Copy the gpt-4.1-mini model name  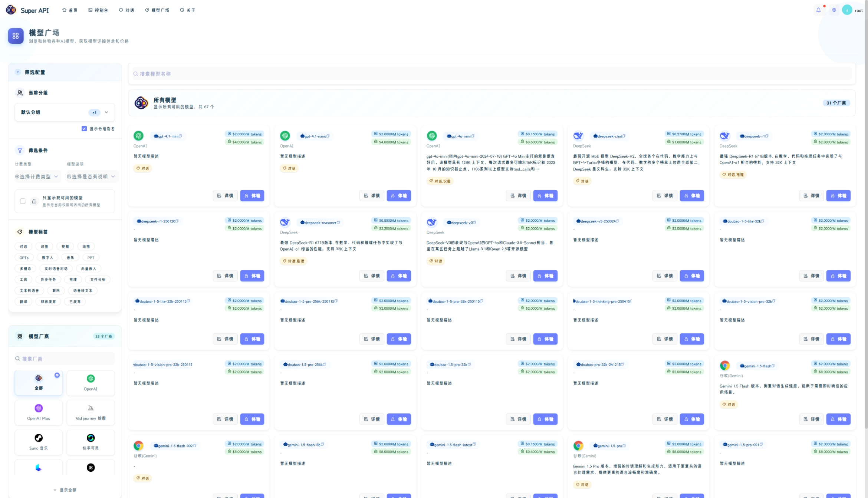coord(180,136)
